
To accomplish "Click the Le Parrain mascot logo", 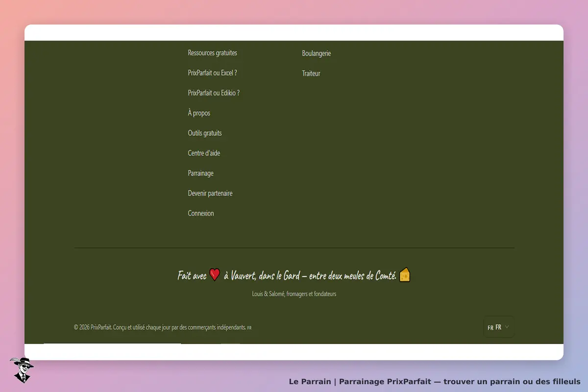I will click(21, 370).
